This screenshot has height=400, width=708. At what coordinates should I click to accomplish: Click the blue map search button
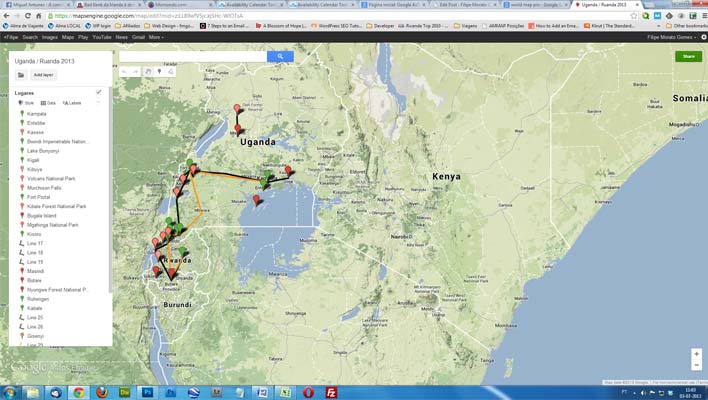click(281, 57)
